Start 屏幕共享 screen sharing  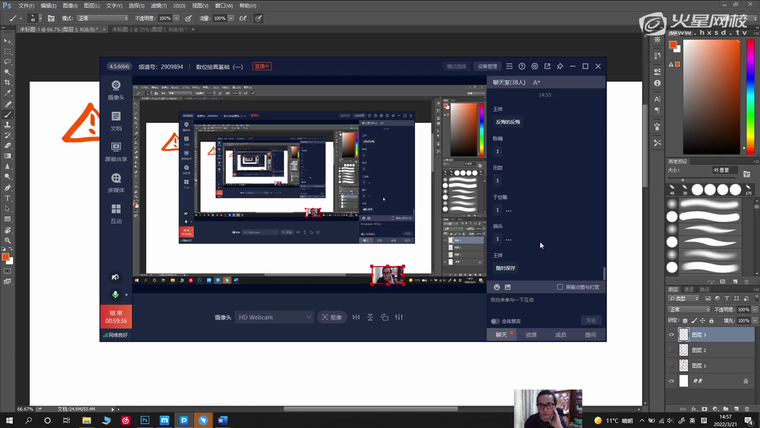(x=116, y=151)
